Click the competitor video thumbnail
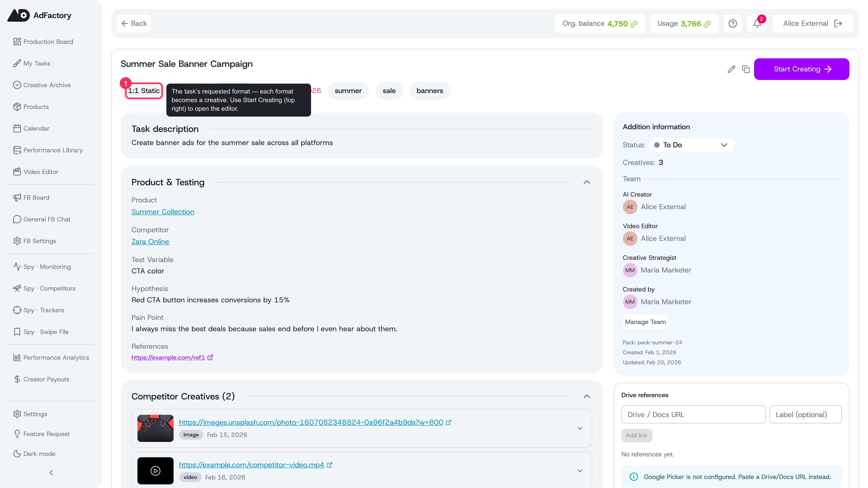This screenshot has width=868, height=488. point(155,470)
